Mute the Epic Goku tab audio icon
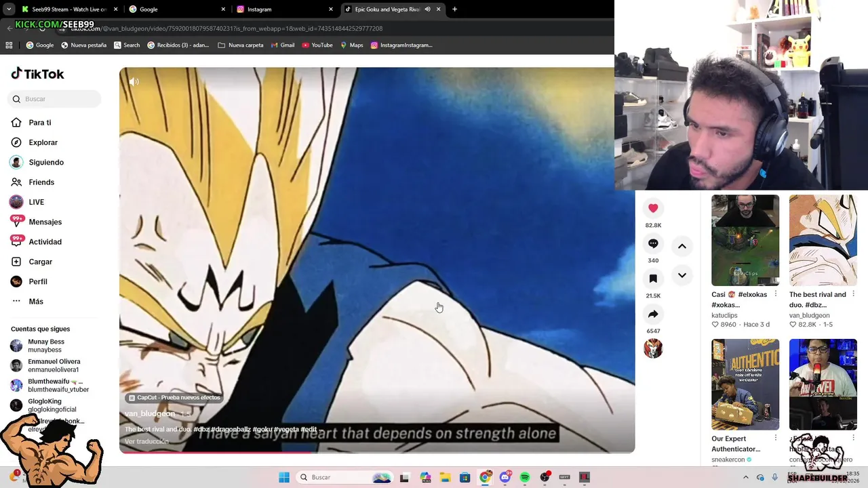The height and width of the screenshot is (488, 868). pyautogui.click(x=427, y=9)
